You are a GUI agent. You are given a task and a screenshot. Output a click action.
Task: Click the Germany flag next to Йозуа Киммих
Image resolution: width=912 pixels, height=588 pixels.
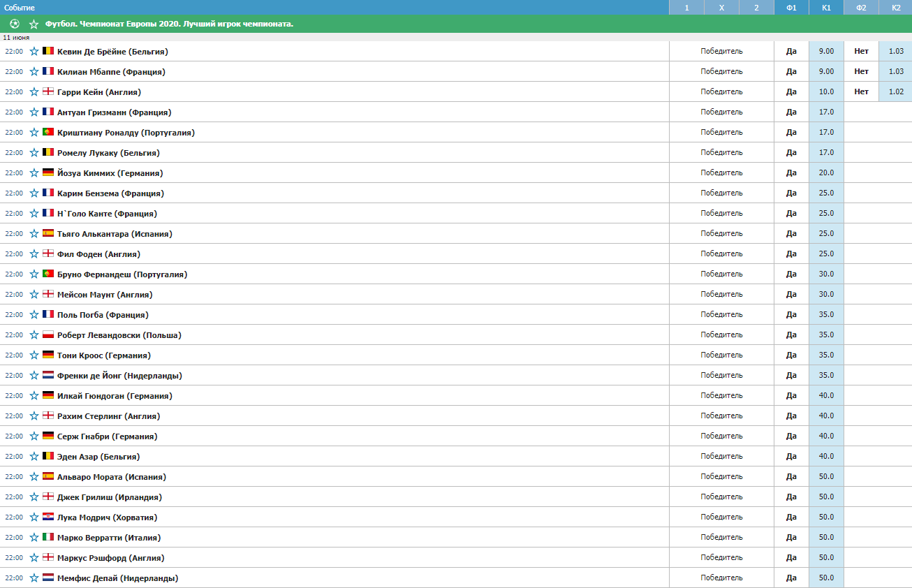pyautogui.click(x=48, y=172)
